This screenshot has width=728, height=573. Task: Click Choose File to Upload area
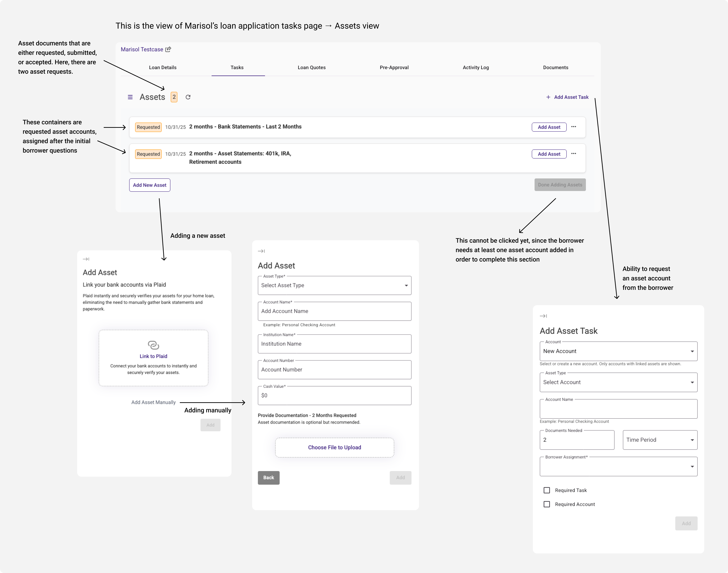(x=334, y=447)
